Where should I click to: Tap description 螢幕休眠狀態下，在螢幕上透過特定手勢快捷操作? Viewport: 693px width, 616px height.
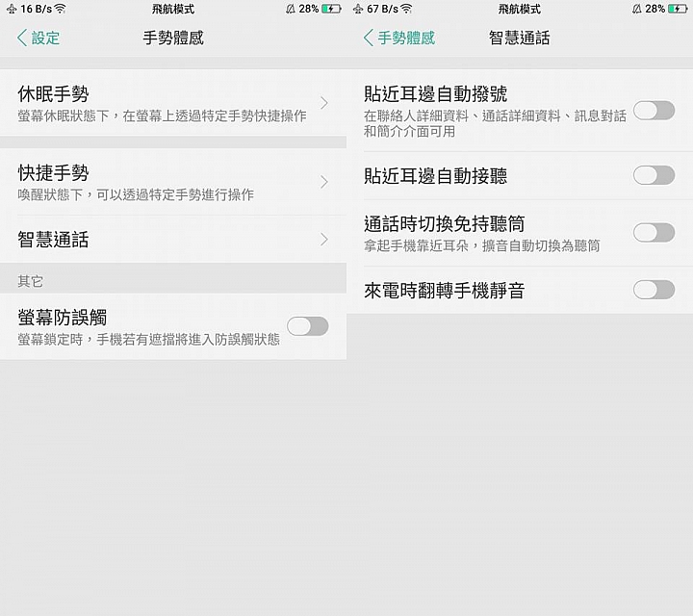pos(163,115)
